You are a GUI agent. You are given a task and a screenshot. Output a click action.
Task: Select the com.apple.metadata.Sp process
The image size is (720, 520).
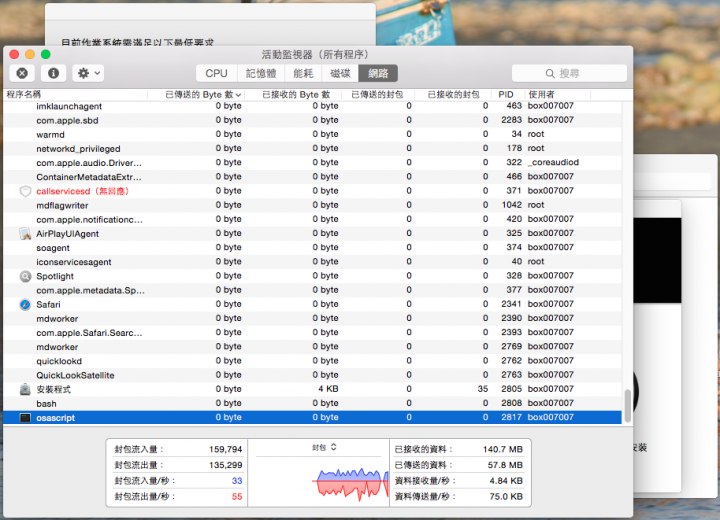[312, 290]
